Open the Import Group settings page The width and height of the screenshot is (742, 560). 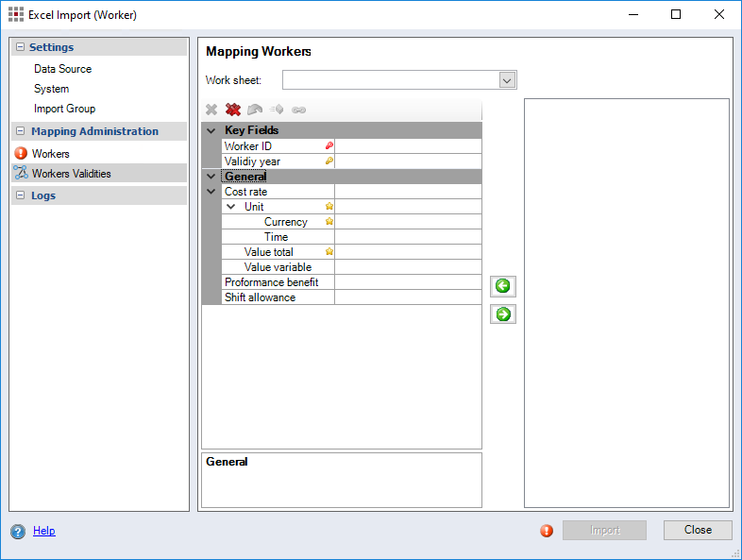point(64,109)
